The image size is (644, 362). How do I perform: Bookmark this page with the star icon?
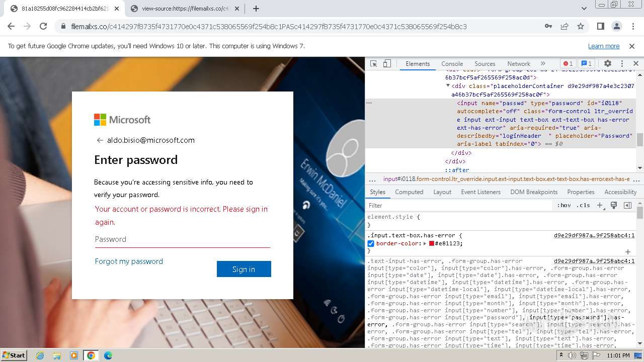(x=581, y=26)
